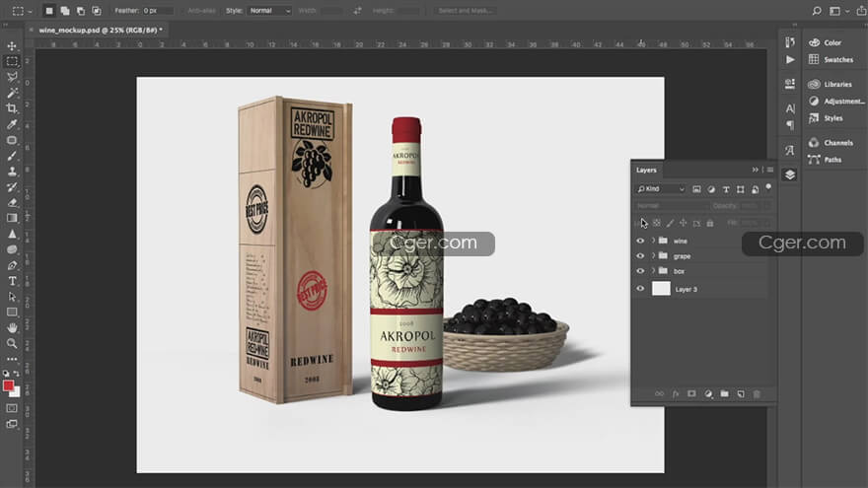Open the workspace switcher dropdown

pos(838,11)
